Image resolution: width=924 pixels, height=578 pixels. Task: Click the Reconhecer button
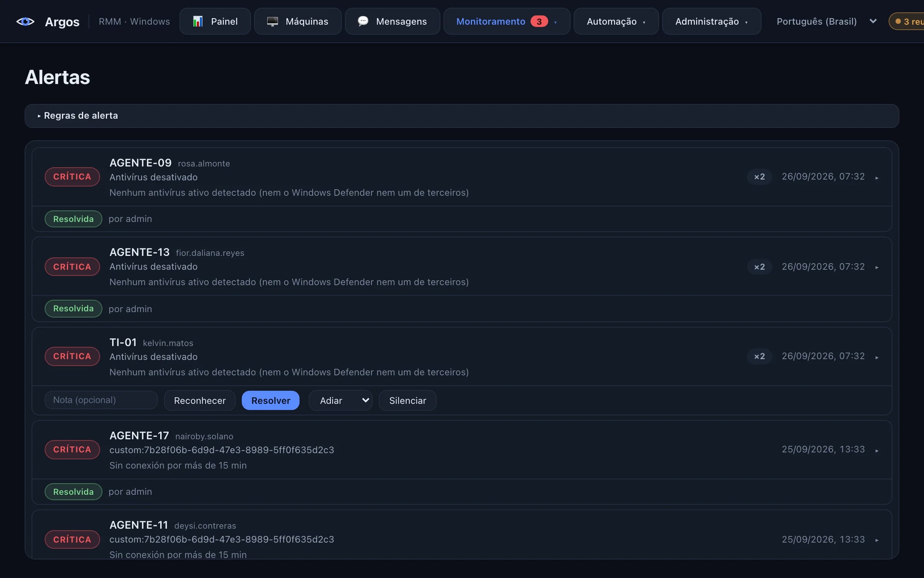(x=200, y=400)
